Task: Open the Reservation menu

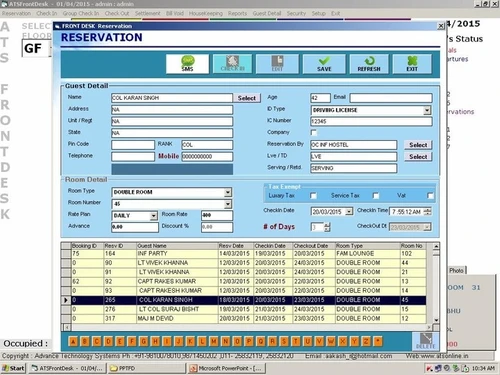Action: 16,13
